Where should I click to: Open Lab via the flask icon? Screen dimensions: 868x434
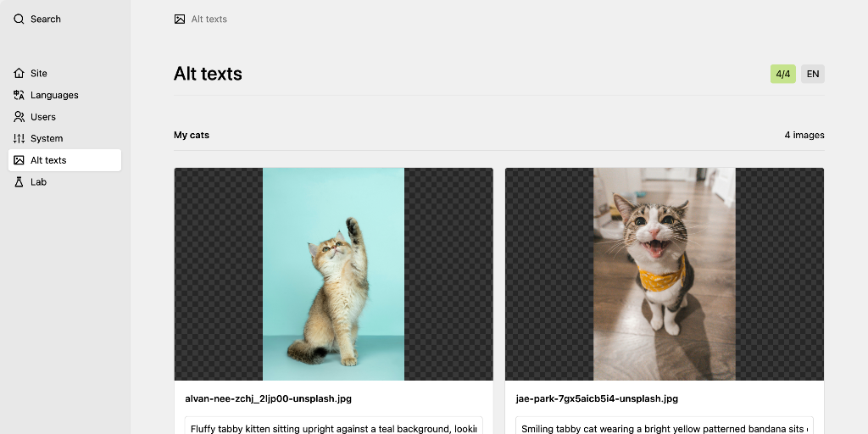click(x=19, y=182)
